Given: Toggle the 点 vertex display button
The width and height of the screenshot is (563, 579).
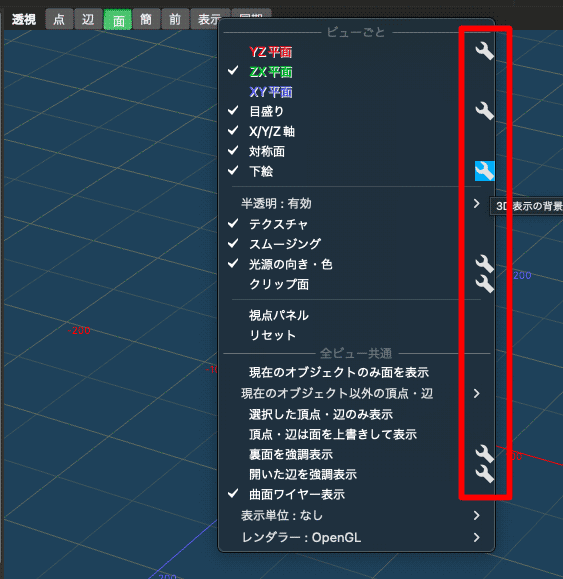Looking at the screenshot, I should [x=59, y=19].
